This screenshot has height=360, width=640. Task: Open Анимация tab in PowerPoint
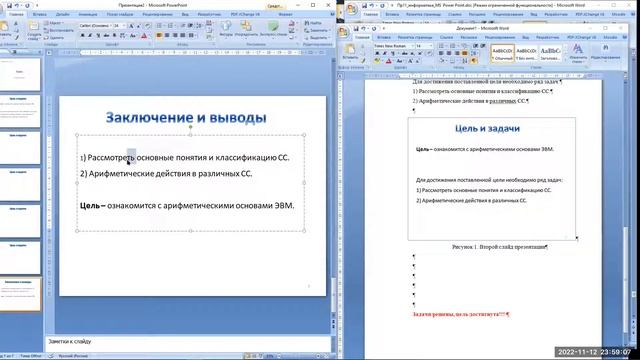88,14
